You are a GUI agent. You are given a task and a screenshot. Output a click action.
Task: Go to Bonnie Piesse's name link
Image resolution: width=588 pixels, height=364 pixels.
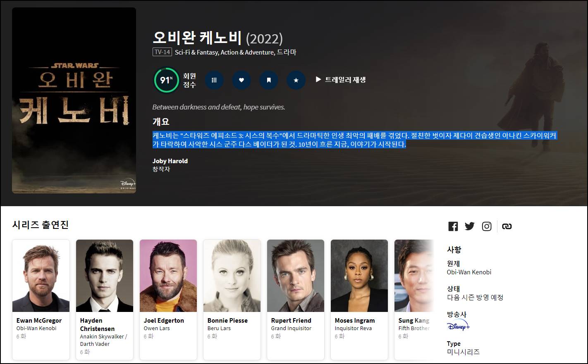click(227, 321)
